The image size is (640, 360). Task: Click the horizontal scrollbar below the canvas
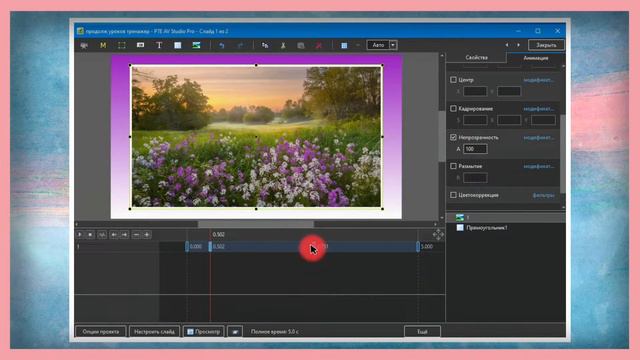pyautogui.click(x=256, y=224)
